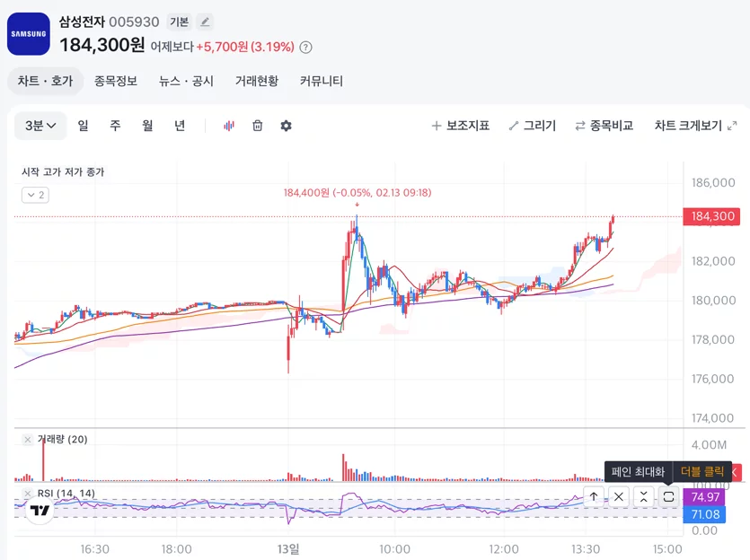This screenshot has height=560, width=750.
Task: Delete the RSI pane via X button
Action: (x=619, y=496)
